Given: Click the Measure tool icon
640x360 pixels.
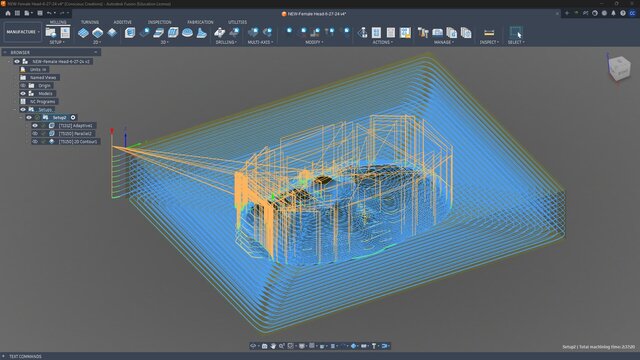Looking at the screenshot, I should click(489, 33).
